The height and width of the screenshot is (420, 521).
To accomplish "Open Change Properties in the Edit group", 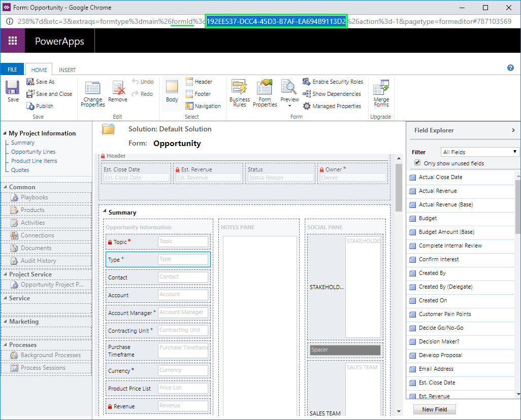I will (x=92, y=94).
